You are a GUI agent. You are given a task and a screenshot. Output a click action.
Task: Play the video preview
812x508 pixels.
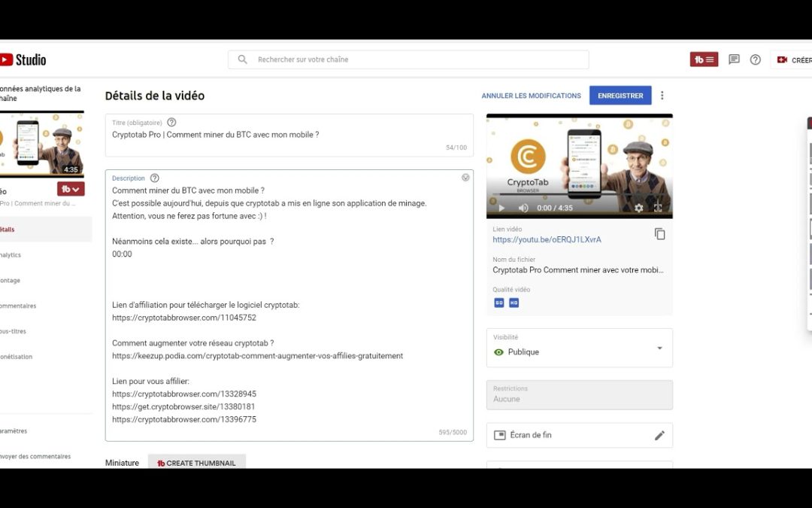pyautogui.click(x=501, y=208)
